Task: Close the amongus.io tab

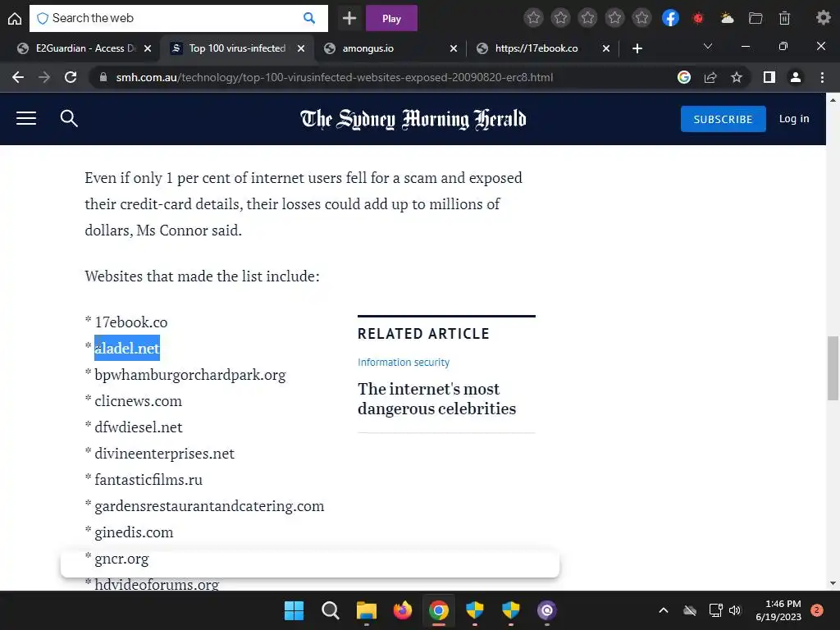Action: pos(453,48)
